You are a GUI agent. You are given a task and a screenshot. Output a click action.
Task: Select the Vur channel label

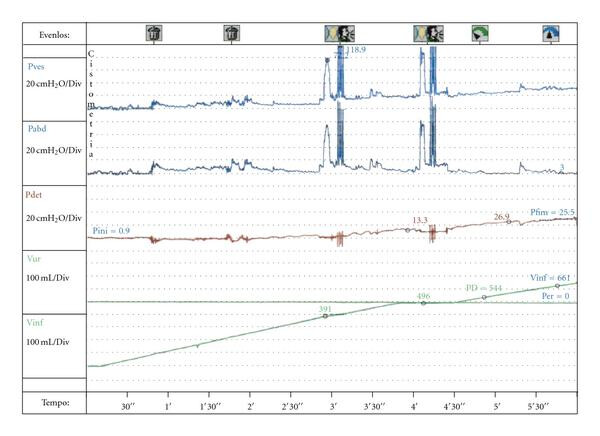34,259
